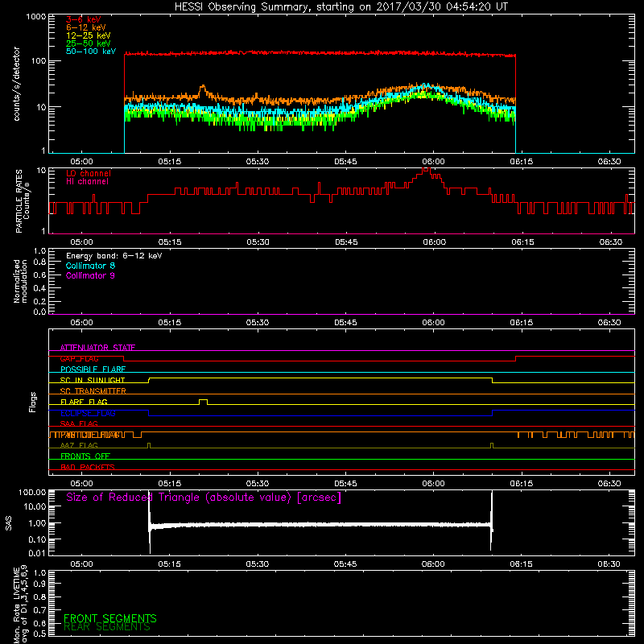
Task: Select the Collimator 9 legend label
Action: [90, 275]
